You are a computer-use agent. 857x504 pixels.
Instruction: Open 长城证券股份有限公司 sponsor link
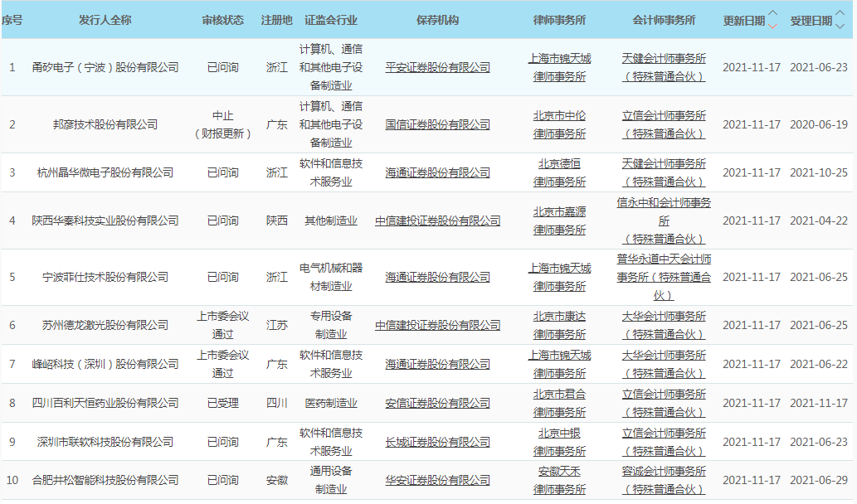pos(437,442)
